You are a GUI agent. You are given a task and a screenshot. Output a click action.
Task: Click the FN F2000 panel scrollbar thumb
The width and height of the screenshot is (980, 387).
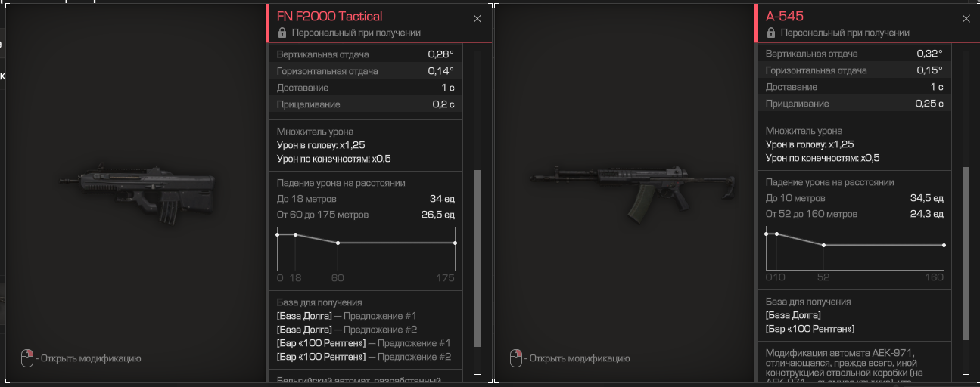[477, 259]
